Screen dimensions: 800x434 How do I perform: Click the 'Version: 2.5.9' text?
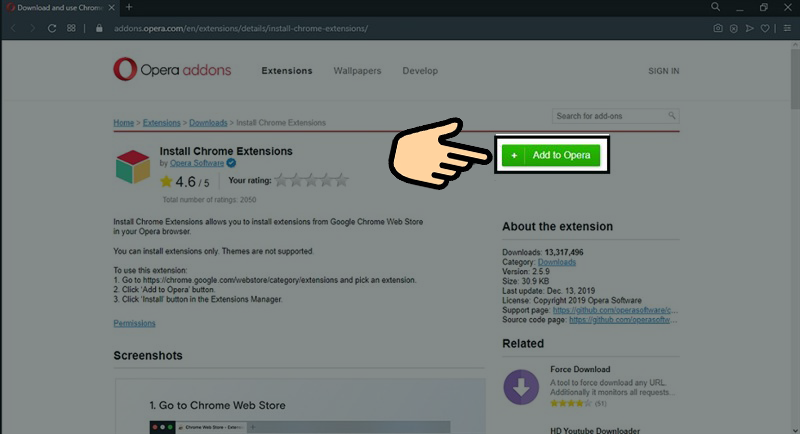pos(526,272)
